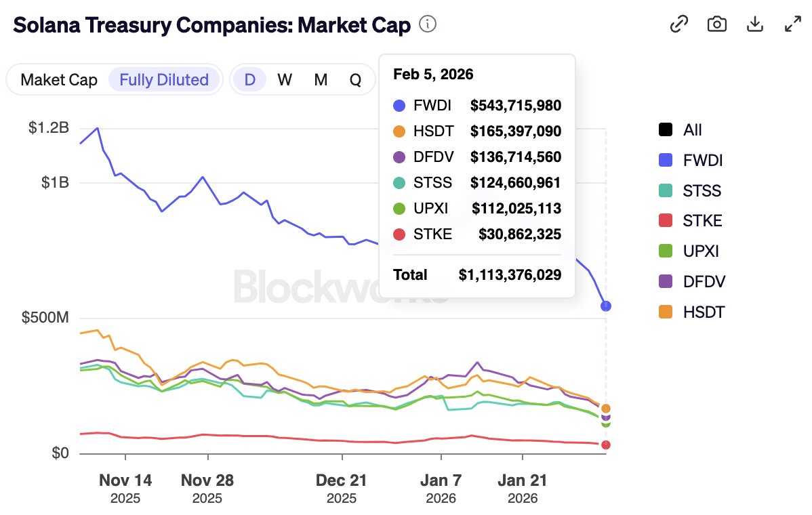Take chart screenshot with camera icon

pos(716,24)
